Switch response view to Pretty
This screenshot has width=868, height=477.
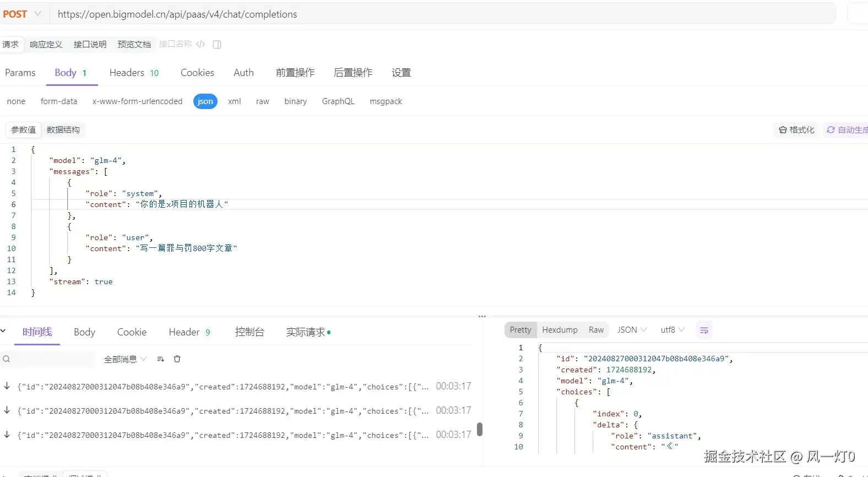[520, 330]
